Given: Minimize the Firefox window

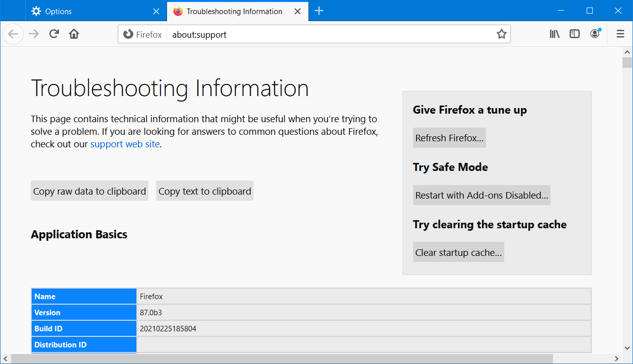Looking at the screenshot, I should click(562, 11).
